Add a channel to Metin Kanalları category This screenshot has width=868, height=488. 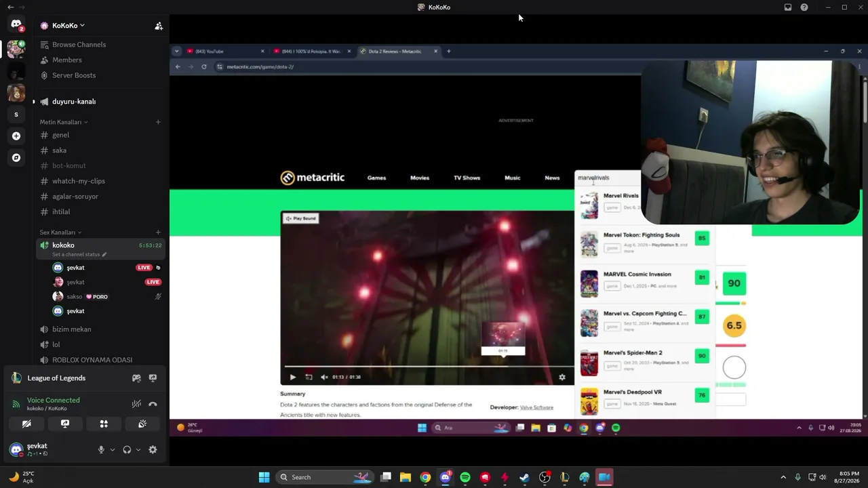point(158,122)
